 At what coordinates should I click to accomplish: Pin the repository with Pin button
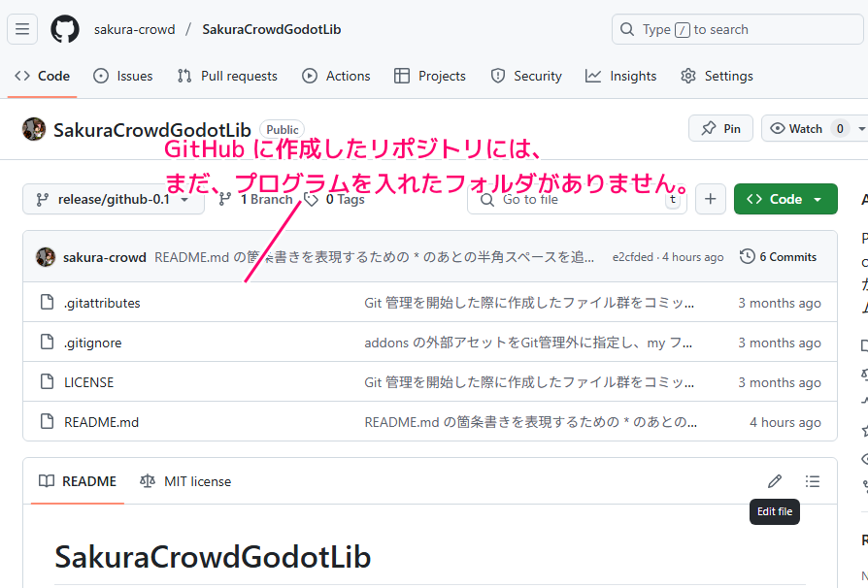coord(720,128)
